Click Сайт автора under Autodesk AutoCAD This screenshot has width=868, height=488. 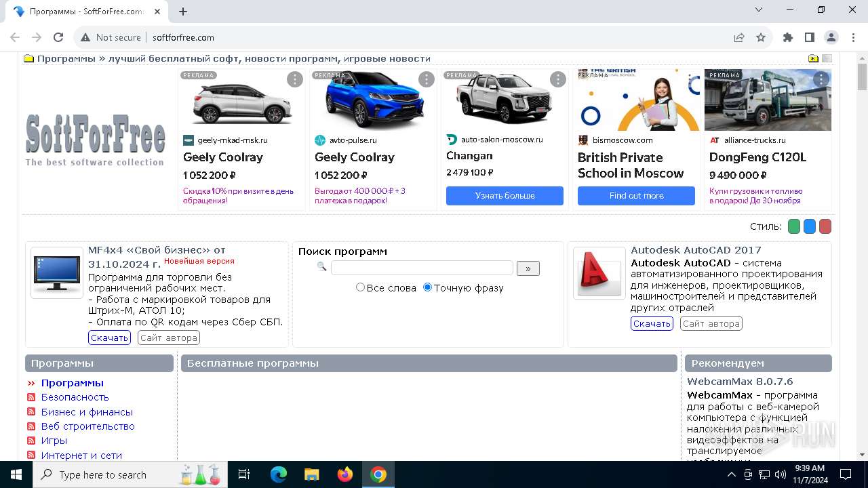(x=711, y=323)
